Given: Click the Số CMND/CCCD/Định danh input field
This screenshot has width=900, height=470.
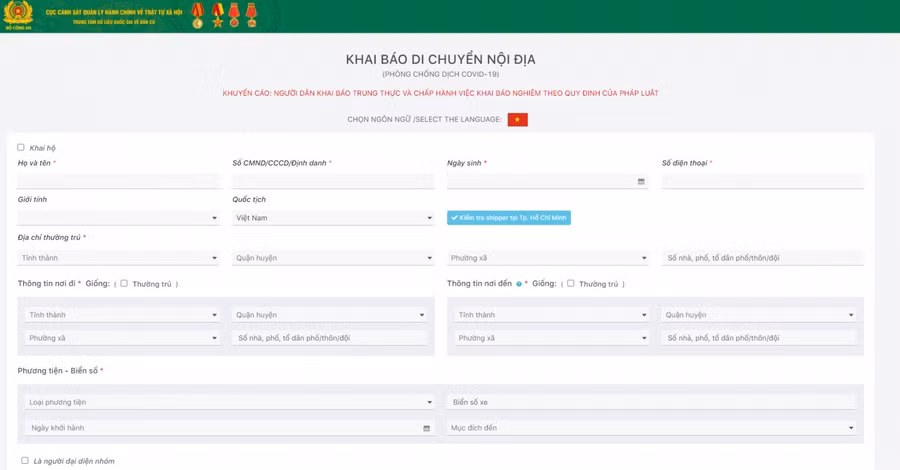Looking at the screenshot, I should (333, 181).
